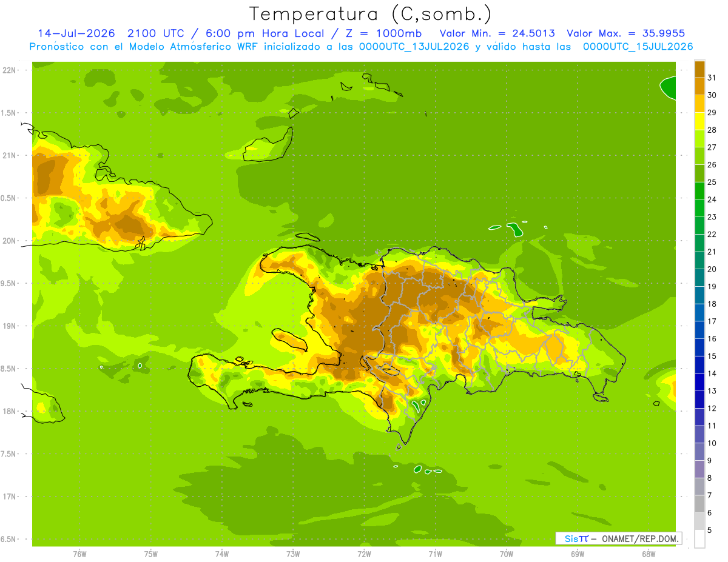Screen dimensions: 728x562
Task: Click the "2100 UTC" time text
Action: point(155,33)
